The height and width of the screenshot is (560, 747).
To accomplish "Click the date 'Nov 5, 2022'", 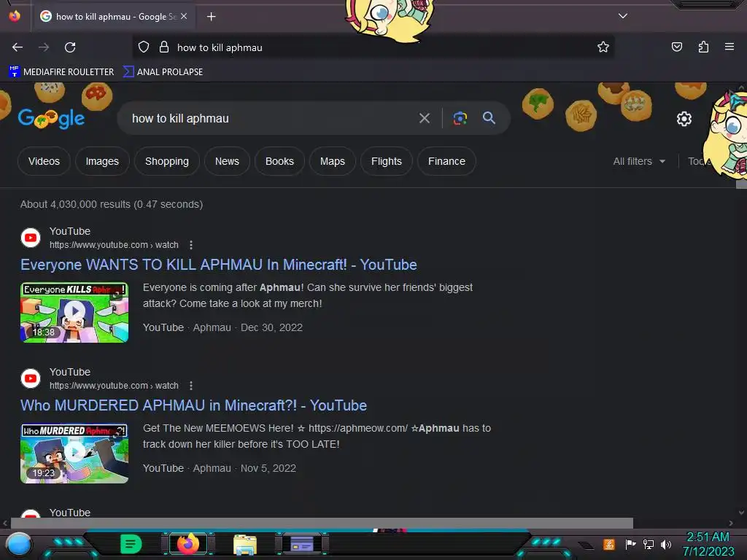I will [268, 469].
